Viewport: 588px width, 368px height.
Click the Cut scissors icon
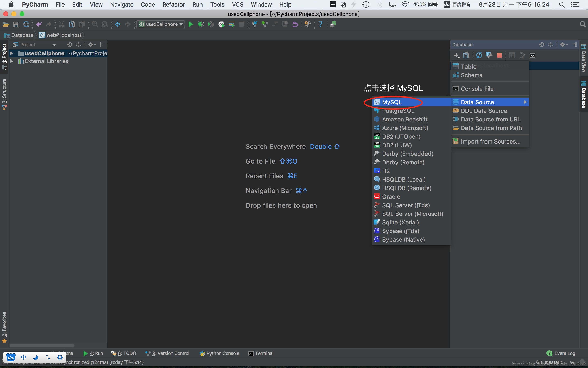click(61, 24)
